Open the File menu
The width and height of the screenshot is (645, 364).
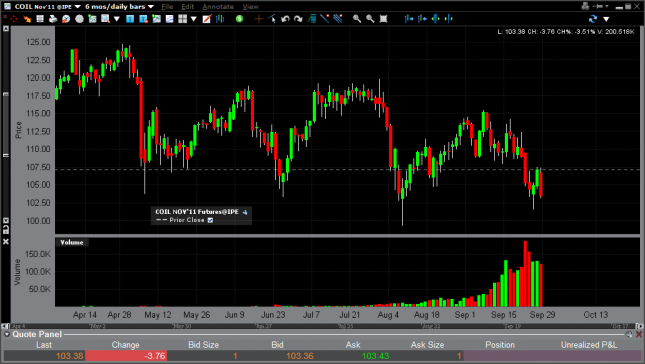coord(167,7)
